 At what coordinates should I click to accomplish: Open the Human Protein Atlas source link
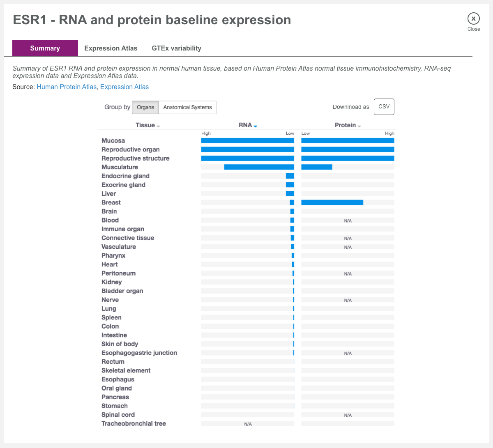pyautogui.click(x=67, y=87)
